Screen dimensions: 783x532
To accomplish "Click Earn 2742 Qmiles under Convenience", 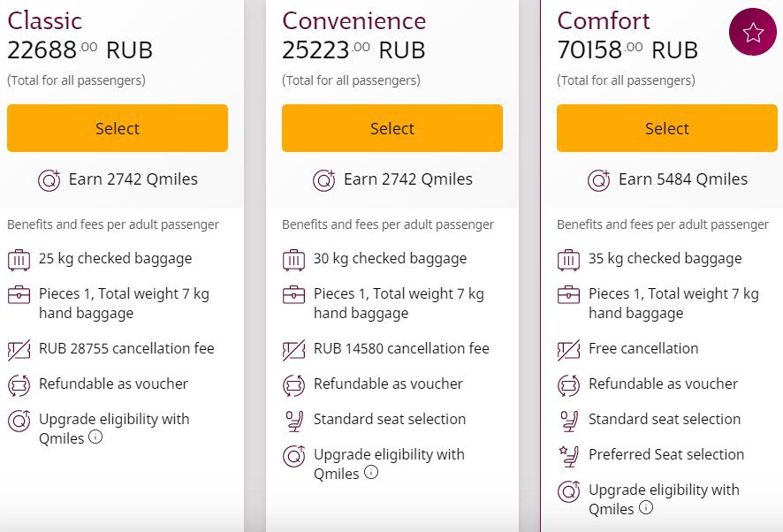I will coord(408,179).
